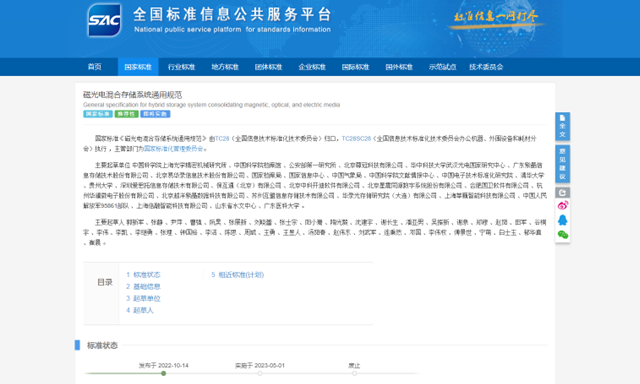Jump to contents entry 1 标准状态

pyautogui.click(x=143, y=275)
